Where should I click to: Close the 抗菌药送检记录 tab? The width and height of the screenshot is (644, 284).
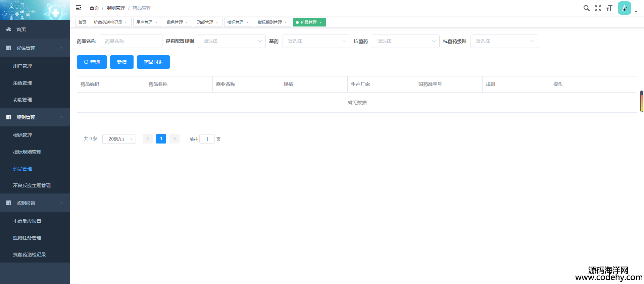(126, 22)
